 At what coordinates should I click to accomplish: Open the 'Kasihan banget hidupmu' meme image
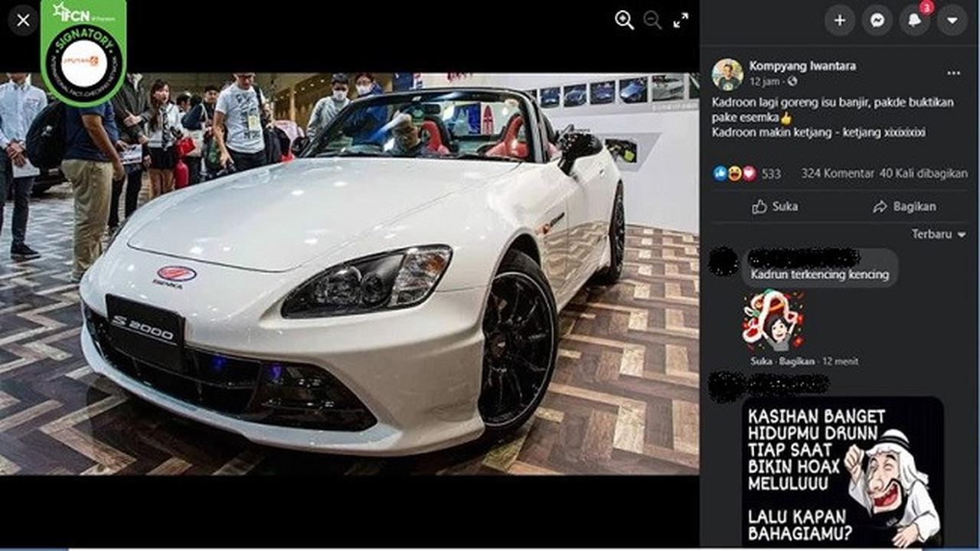(x=842, y=471)
